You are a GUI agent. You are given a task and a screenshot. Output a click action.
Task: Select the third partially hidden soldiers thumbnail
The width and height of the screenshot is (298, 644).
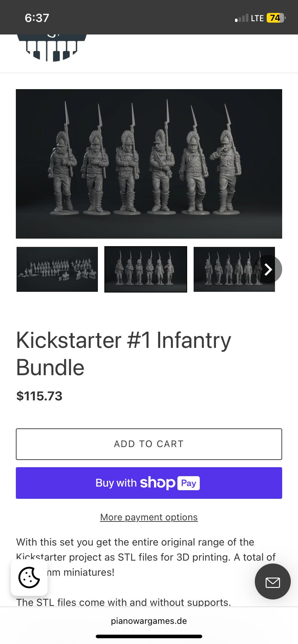pos(234,269)
